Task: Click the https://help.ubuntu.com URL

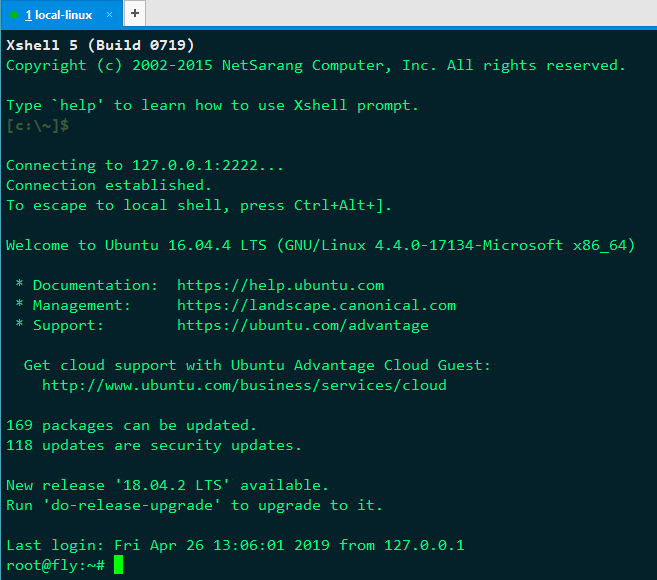Action: [280, 285]
